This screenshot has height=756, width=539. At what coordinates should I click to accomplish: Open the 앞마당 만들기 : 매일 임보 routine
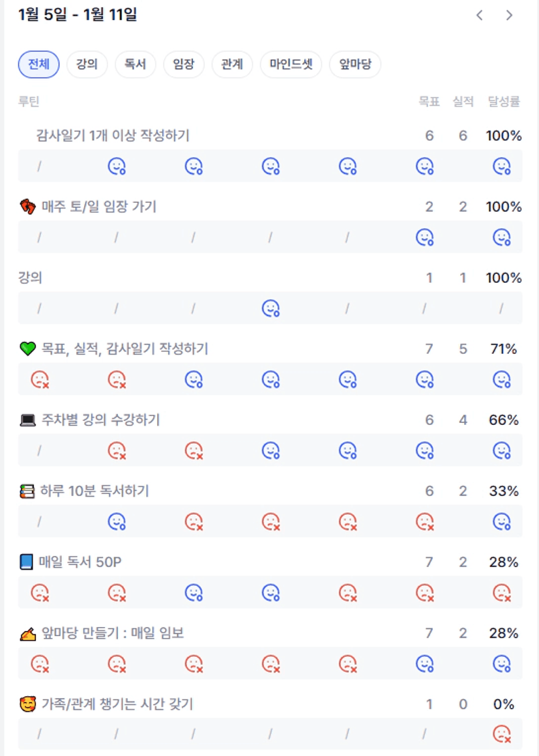pyautogui.click(x=112, y=633)
